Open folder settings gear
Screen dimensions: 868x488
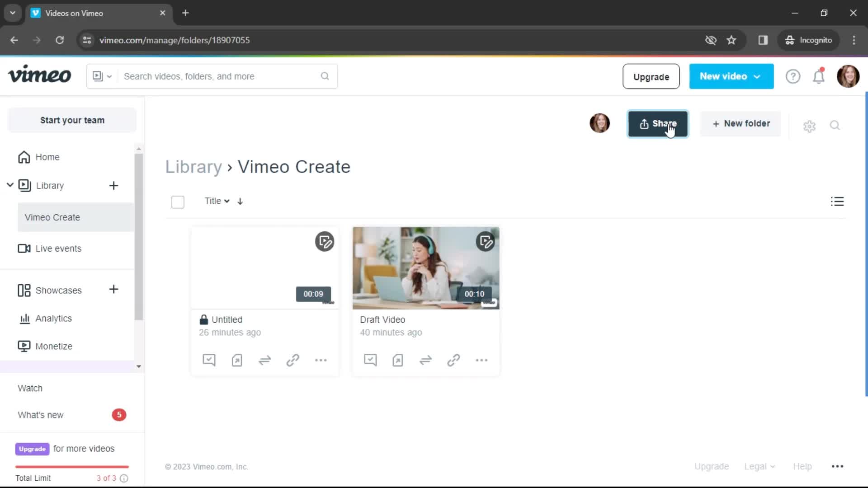[x=809, y=126]
